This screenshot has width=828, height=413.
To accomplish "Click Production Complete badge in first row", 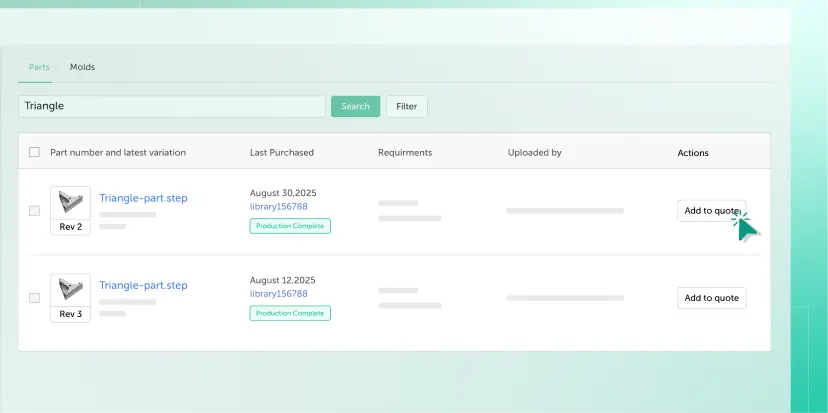I will (x=290, y=226).
